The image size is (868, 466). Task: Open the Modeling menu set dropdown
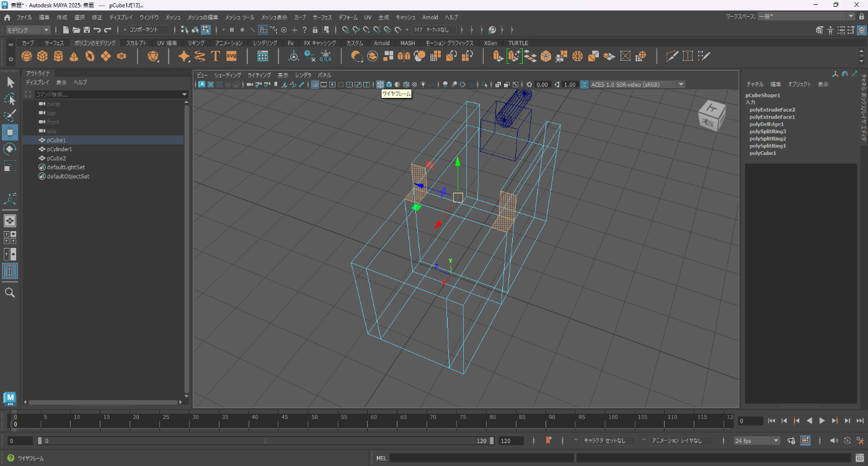(28, 30)
